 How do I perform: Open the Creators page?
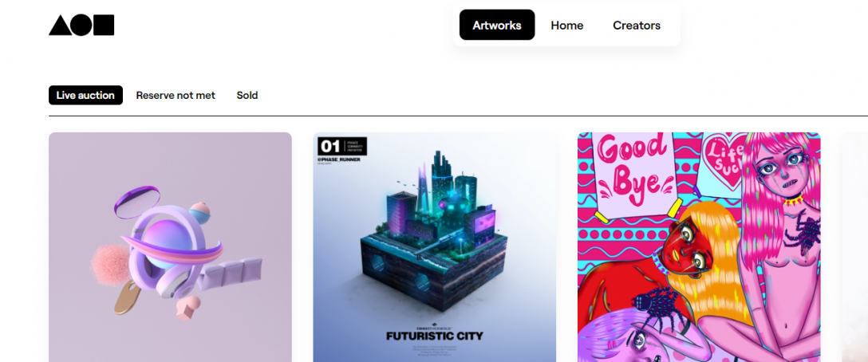pos(637,26)
